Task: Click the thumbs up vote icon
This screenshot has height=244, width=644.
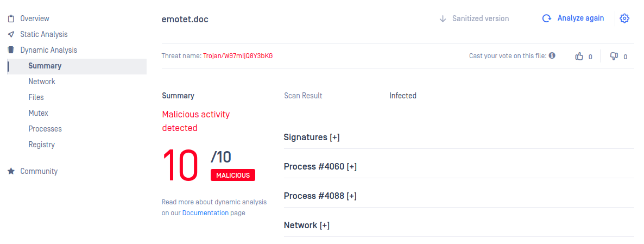Action: tap(579, 57)
